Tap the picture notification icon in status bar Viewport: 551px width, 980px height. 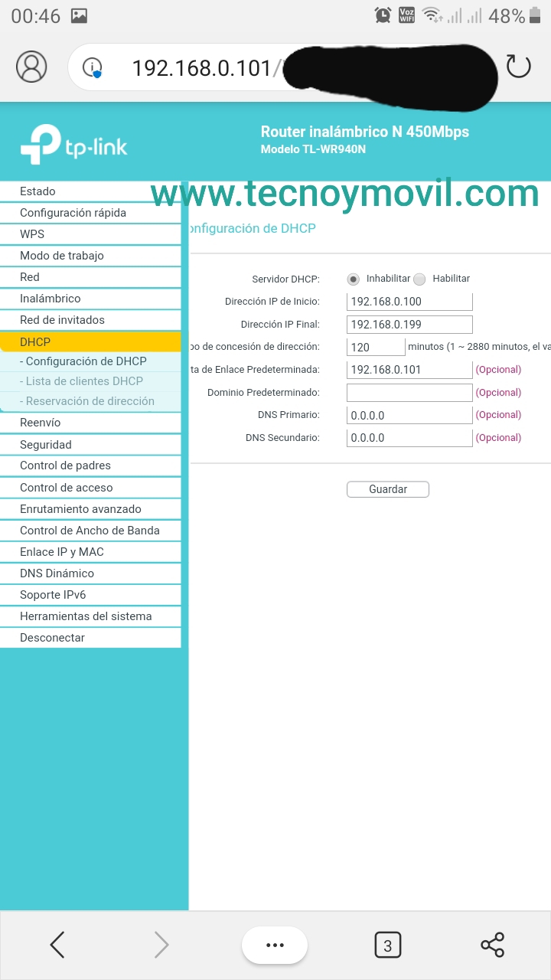pos(79,15)
